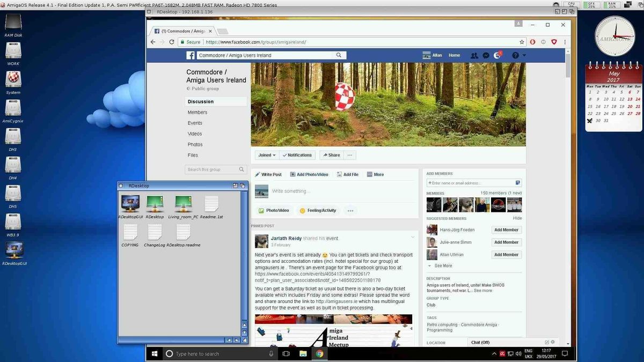The image size is (644, 362).
Task: Open the three-dots more options menu beside Share
Action: pos(350,155)
